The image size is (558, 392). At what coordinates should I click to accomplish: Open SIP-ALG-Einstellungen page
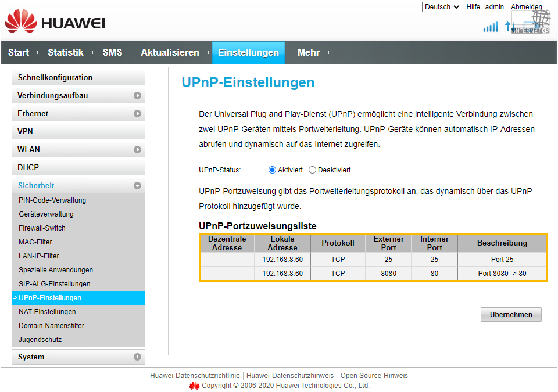(55, 284)
